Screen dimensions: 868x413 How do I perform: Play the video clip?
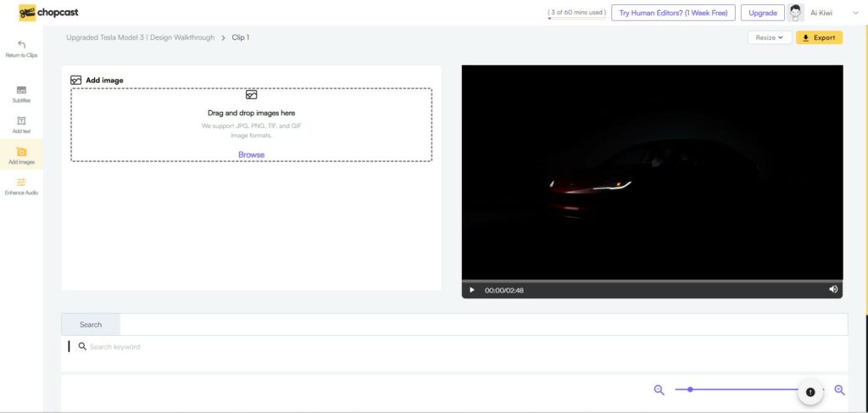472,289
